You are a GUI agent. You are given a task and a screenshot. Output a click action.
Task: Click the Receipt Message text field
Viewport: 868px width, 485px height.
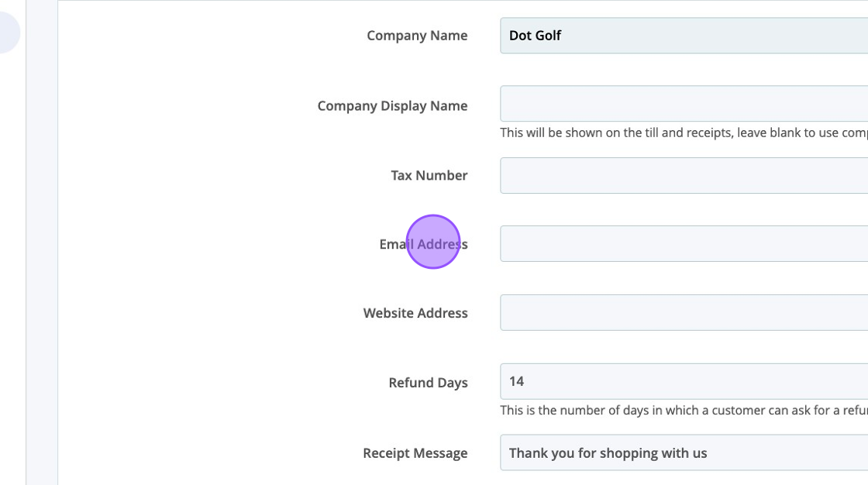pos(684,452)
